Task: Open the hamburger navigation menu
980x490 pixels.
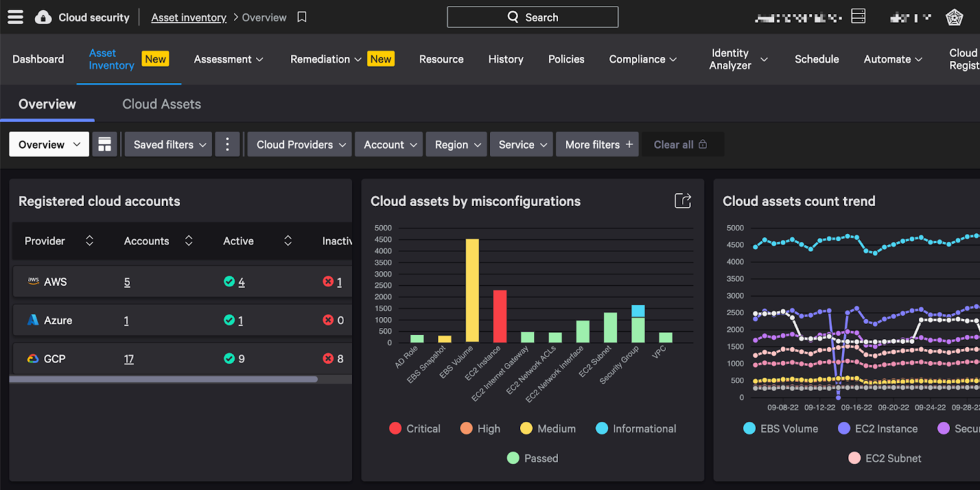Action: (x=15, y=17)
